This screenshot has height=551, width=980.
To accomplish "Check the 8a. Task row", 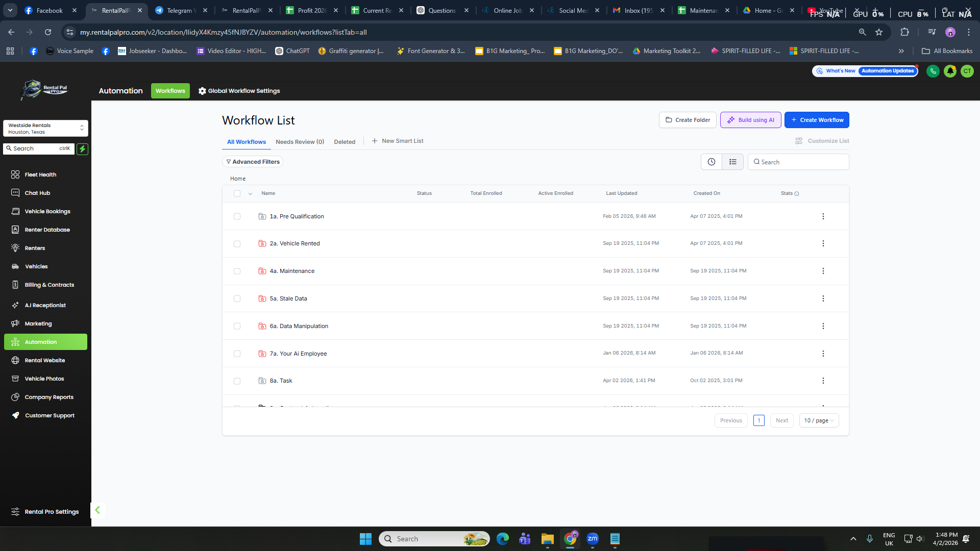I will [237, 381].
